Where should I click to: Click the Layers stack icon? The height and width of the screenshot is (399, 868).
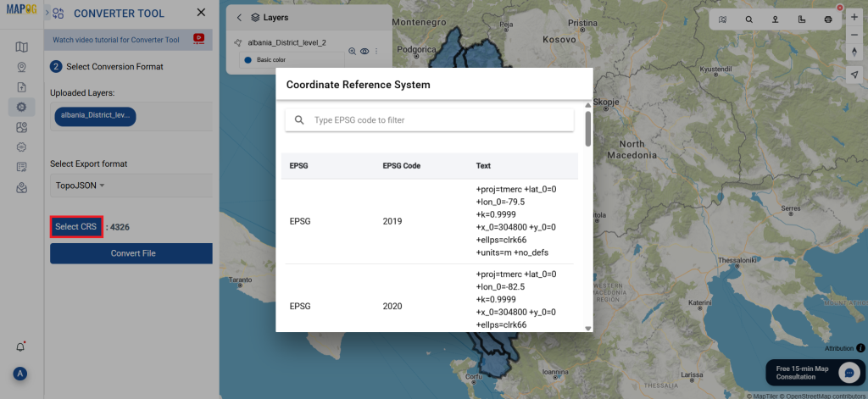255,18
